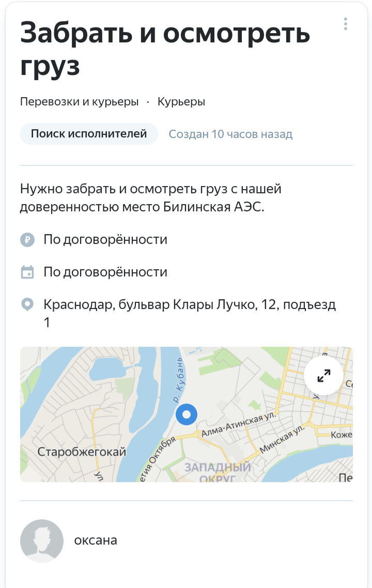Click the р. Кубань river label
Screen dimensions: 372x588
pos(178,380)
